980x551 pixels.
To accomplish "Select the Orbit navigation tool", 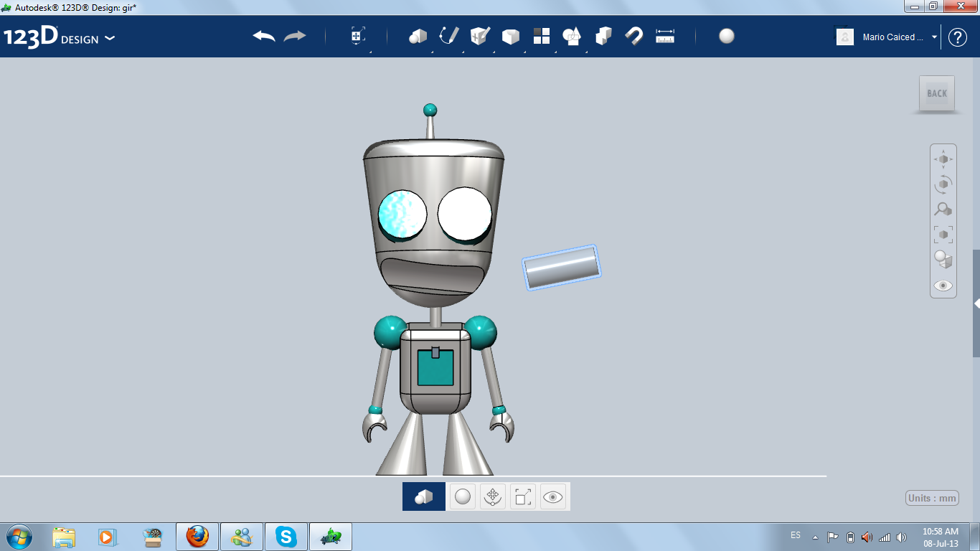I will point(943,184).
